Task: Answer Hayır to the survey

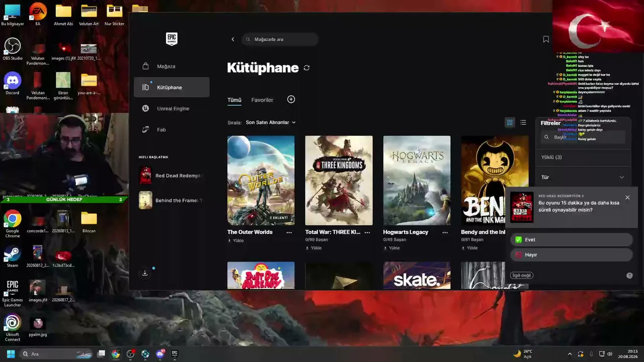Action: tap(571, 255)
